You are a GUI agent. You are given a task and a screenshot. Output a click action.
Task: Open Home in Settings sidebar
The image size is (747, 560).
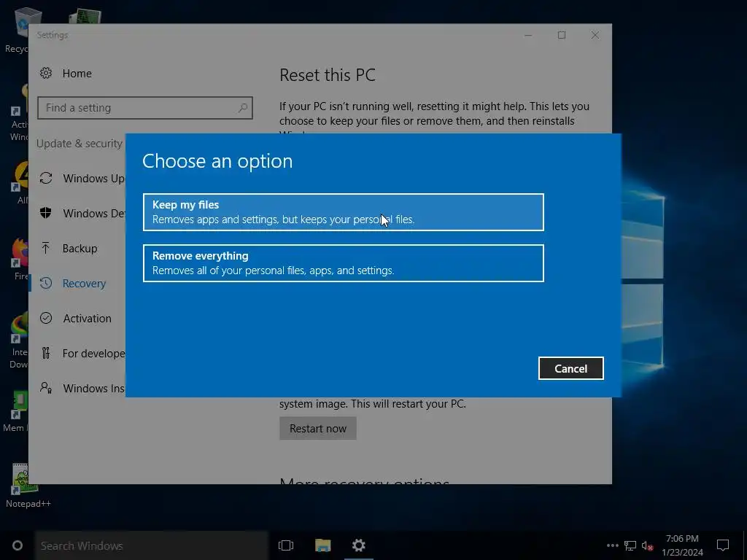coord(77,74)
